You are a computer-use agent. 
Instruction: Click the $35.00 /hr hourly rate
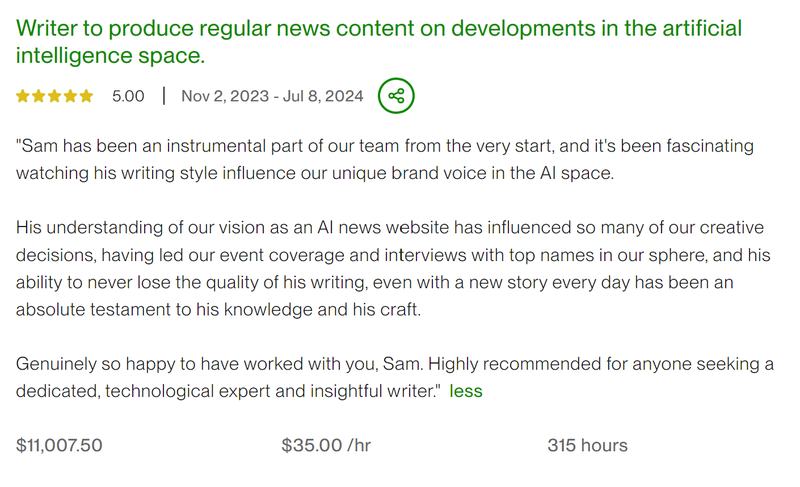[326, 445]
